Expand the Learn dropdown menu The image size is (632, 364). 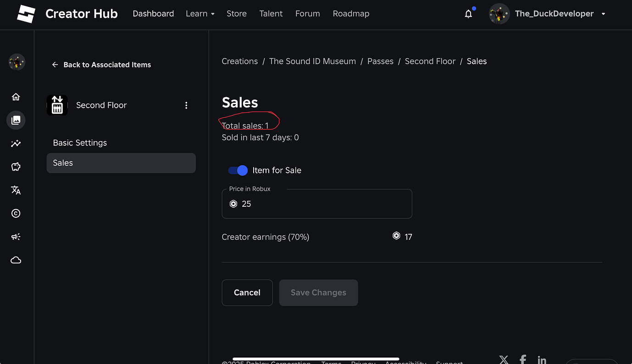[200, 14]
